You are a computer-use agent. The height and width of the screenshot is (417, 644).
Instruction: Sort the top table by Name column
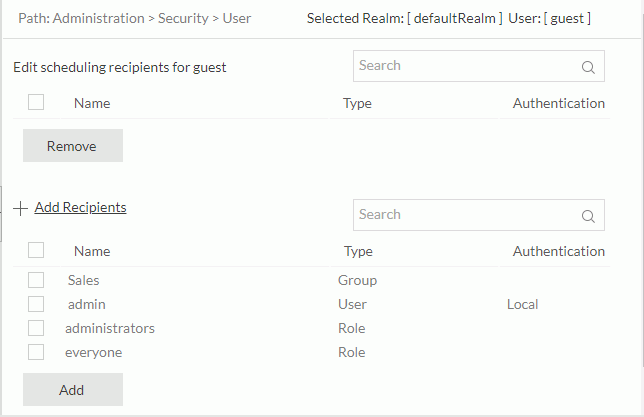92,103
